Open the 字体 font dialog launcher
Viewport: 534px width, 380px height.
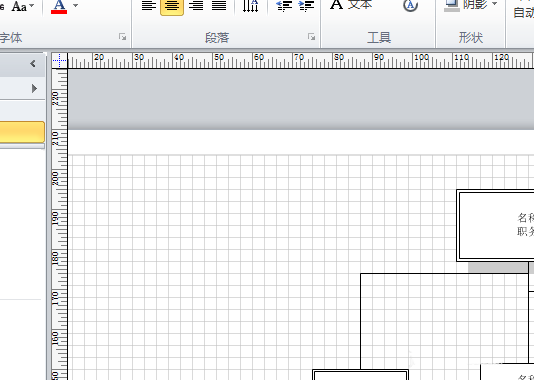tap(123, 37)
